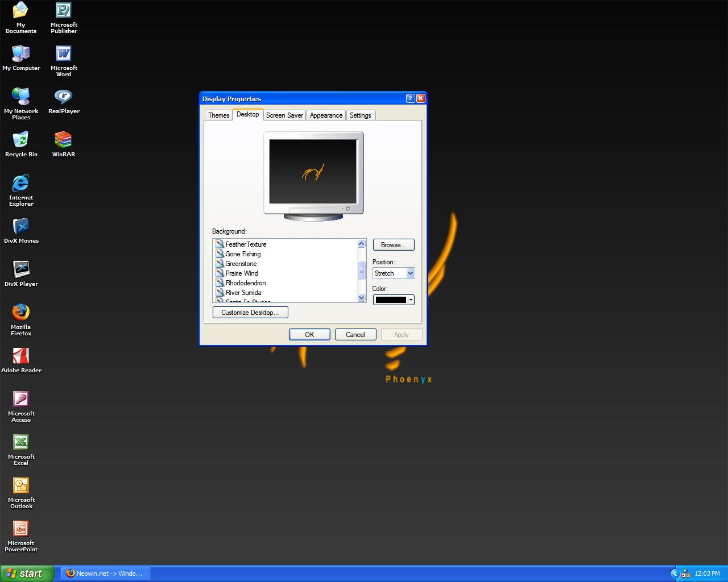
Task: Open My Network Places
Action: pyautogui.click(x=21, y=98)
